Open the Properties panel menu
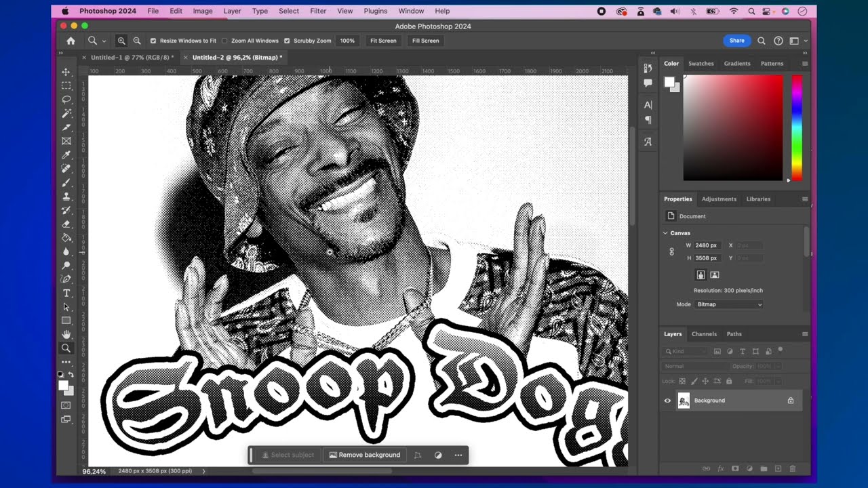 [x=805, y=199]
